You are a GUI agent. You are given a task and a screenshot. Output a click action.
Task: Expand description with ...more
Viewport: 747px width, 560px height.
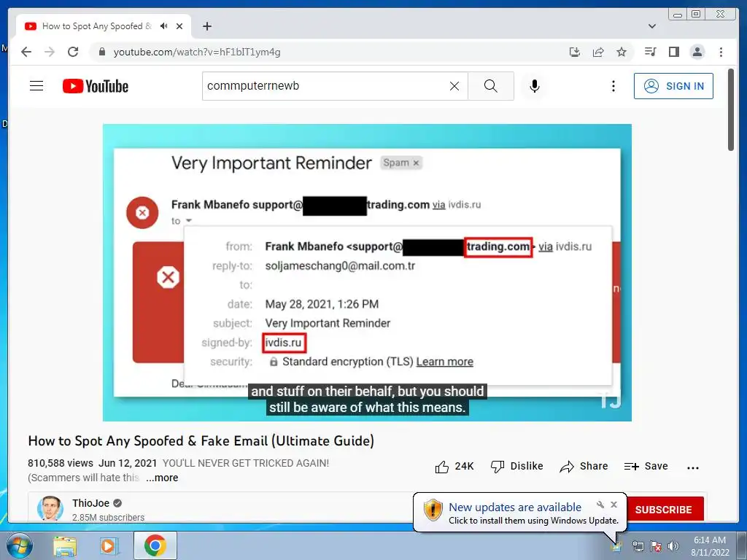pyautogui.click(x=162, y=478)
